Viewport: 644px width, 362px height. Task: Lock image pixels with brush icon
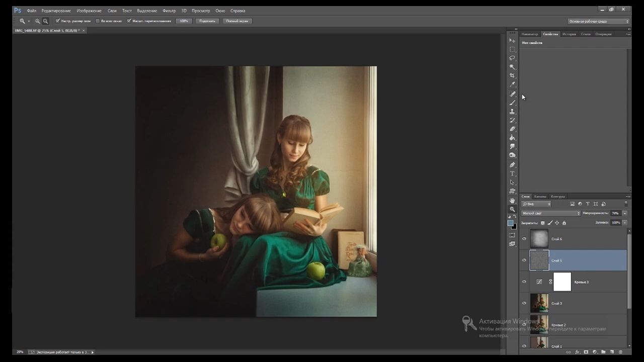pyautogui.click(x=550, y=223)
